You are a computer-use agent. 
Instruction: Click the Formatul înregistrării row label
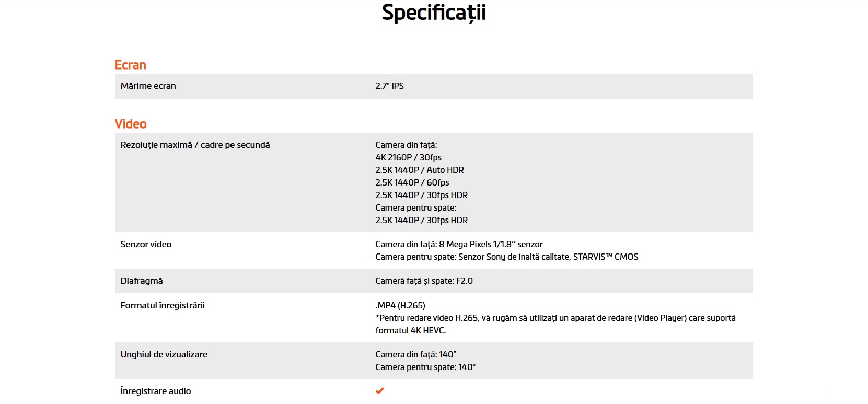163,305
